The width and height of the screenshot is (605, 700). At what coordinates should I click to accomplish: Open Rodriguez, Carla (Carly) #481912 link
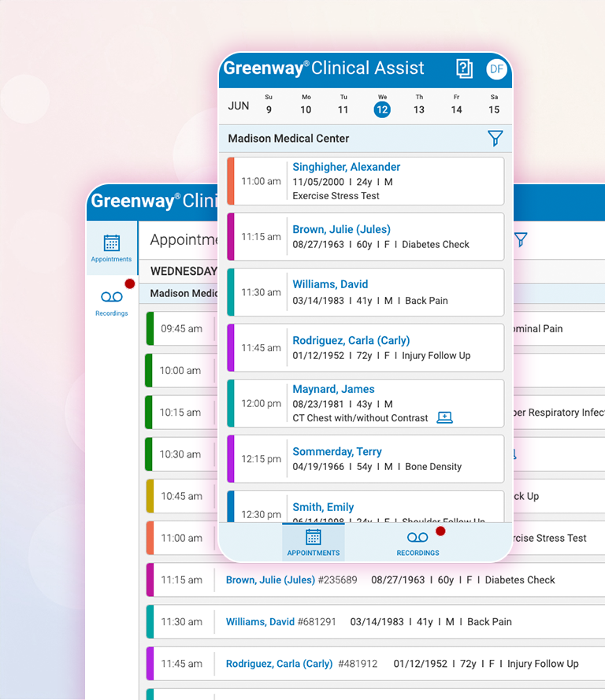[279, 664]
